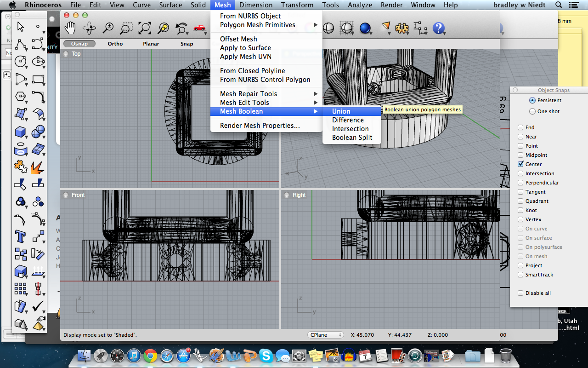Select Intersection in the Boolean submenu
This screenshot has height=368, width=588.
pos(352,129)
